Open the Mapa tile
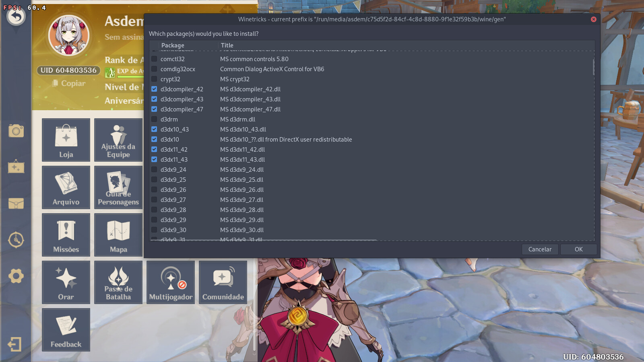 (118, 235)
